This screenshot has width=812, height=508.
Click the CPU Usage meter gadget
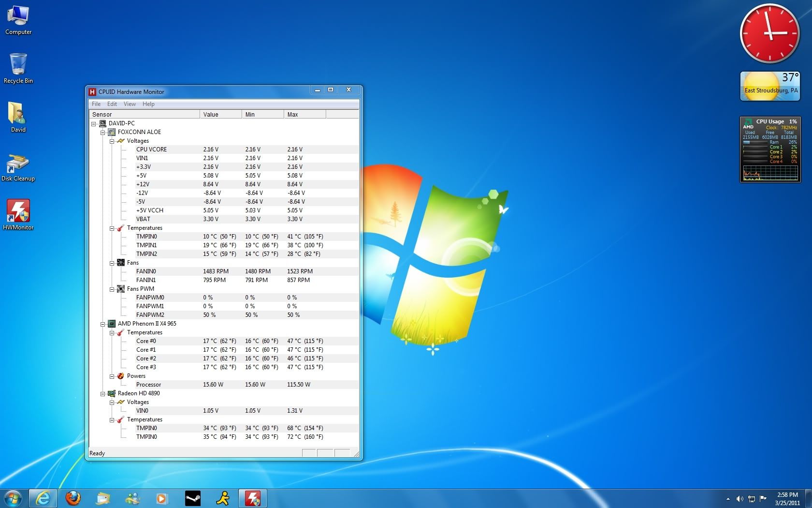(770, 149)
